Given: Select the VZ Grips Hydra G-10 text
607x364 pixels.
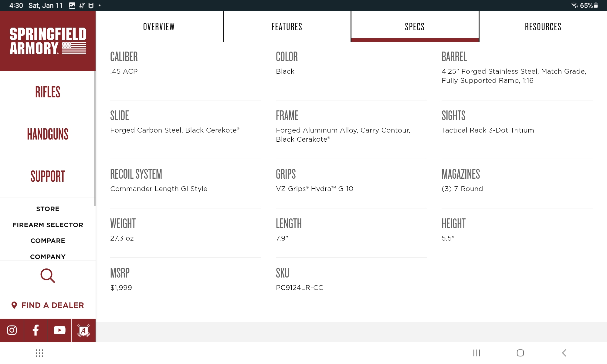Looking at the screenshot, I should [315, 189].
